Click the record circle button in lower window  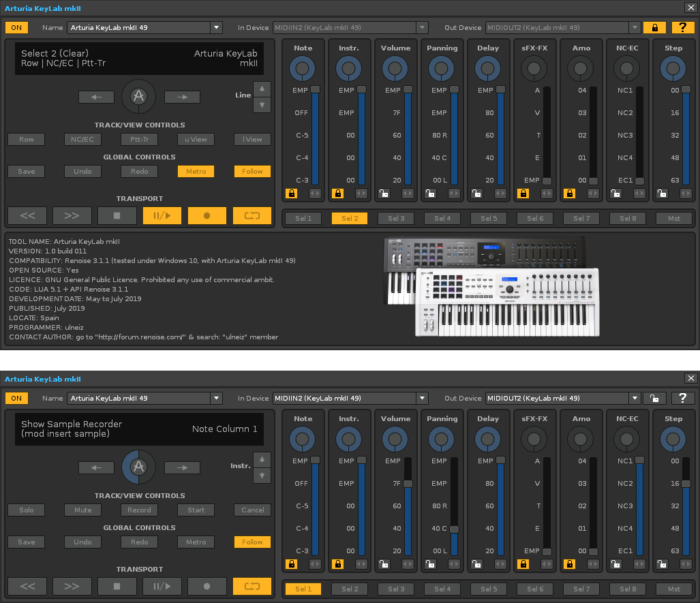pyautogui.click(x=207, y=586)
